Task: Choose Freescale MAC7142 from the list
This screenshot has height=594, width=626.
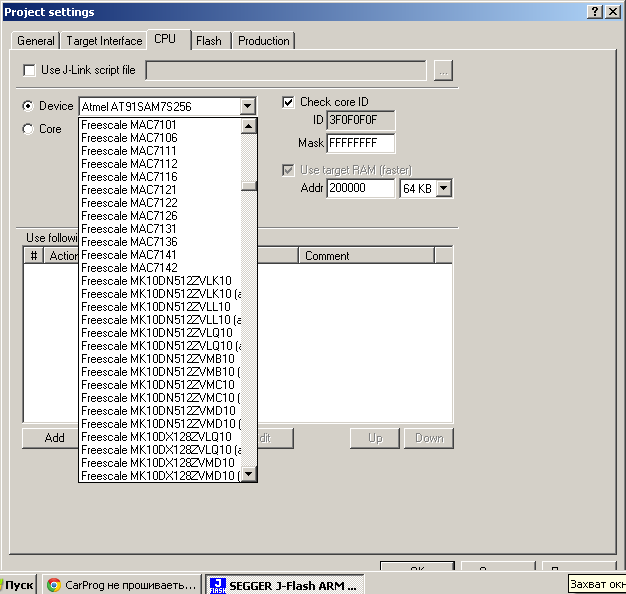Action: (x=160, y=268)
